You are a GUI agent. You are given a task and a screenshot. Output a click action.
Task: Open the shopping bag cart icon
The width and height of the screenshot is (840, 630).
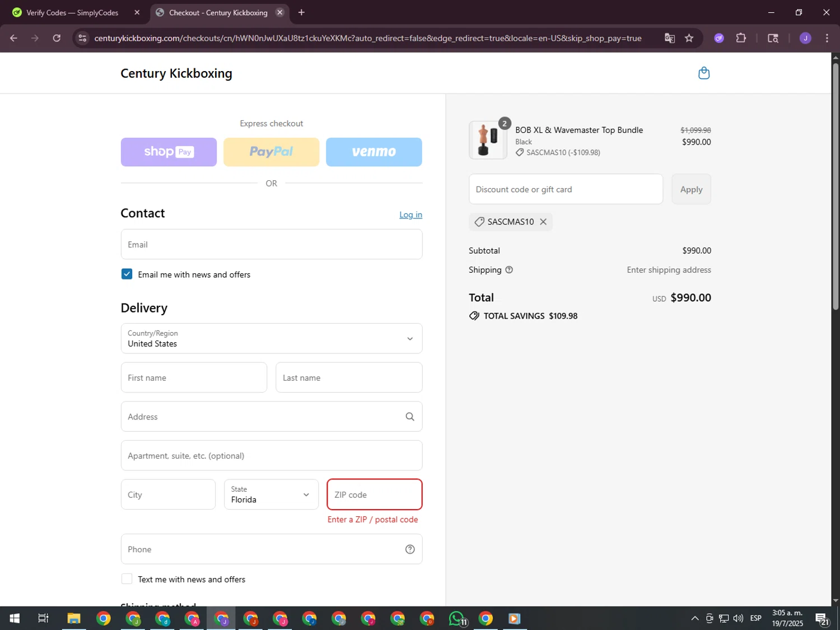click(x=704, y=73)
